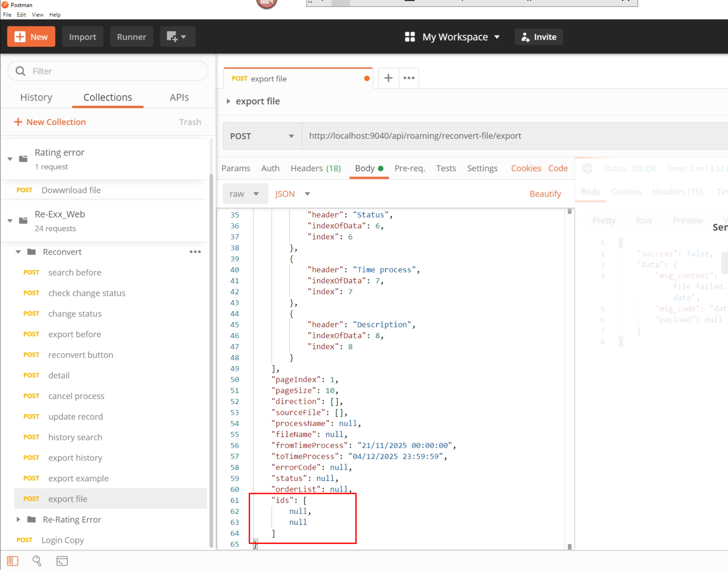This screenshot has height=570, width=728.
Task: Switch to the History tab
Action: (x=36, y=97)
